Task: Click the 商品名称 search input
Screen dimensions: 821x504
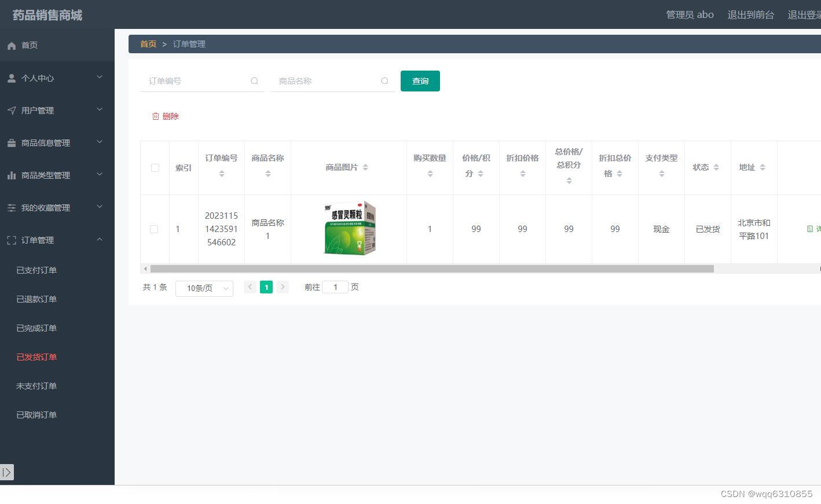Action: [x=333, y=81]
